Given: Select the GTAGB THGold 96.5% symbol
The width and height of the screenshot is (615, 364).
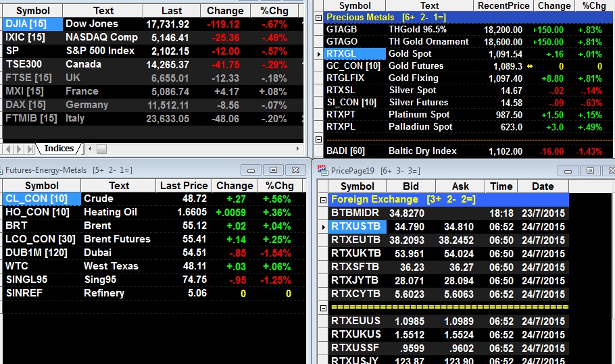Looking at the screenshot, I should (x=355, y=30).
